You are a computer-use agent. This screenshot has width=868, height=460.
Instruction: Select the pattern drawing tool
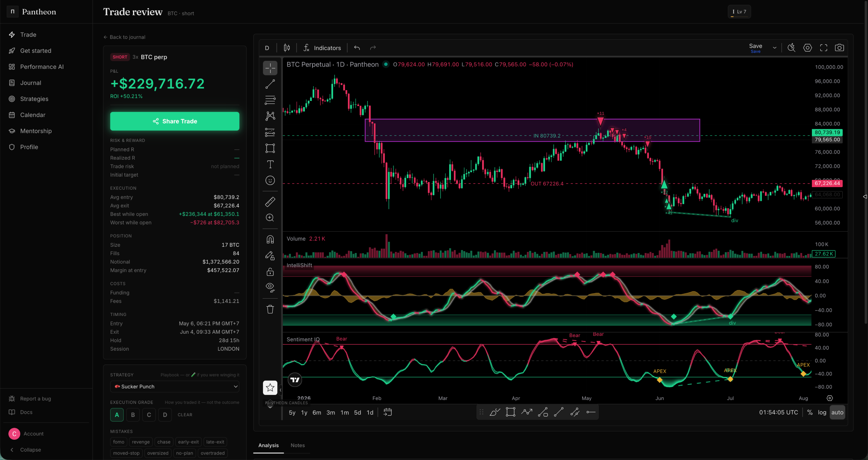click(x=270, y=116)
